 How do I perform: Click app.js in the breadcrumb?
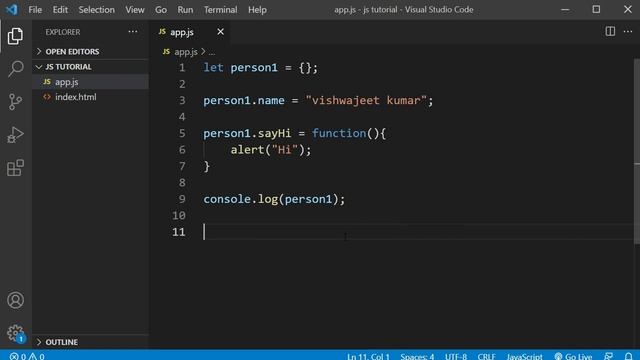186,52
